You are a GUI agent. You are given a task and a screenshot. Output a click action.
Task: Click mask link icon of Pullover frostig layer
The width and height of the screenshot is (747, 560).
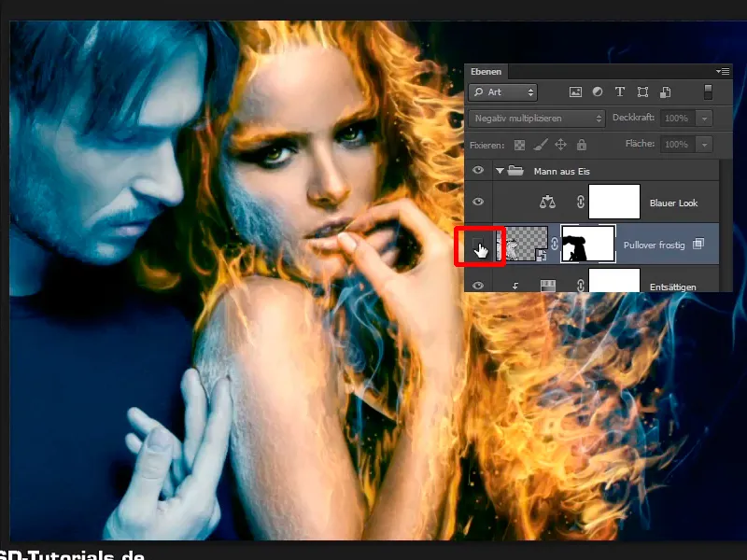(x=555, y=244)
